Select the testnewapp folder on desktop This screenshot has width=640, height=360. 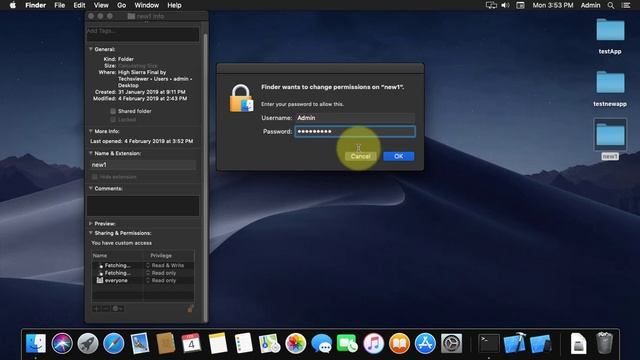tap(610, 89)
